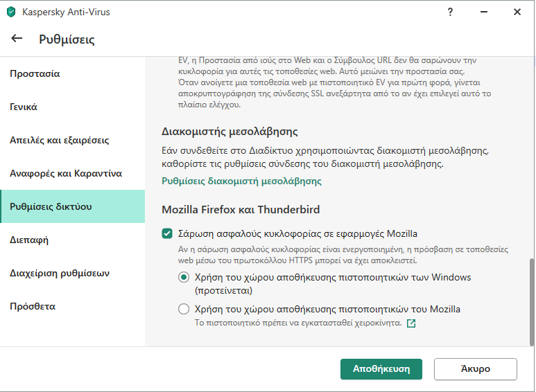The width and height of the screenshot is (536, 392).
Task: Select Mozilla certificate store radio option
Action: (184, 309)
